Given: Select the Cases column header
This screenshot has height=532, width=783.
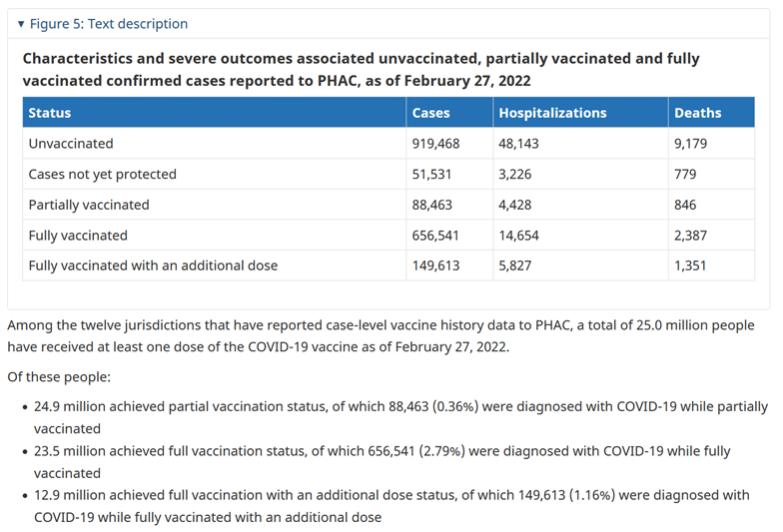Looking at the screenshot, I should coord(449,113).
